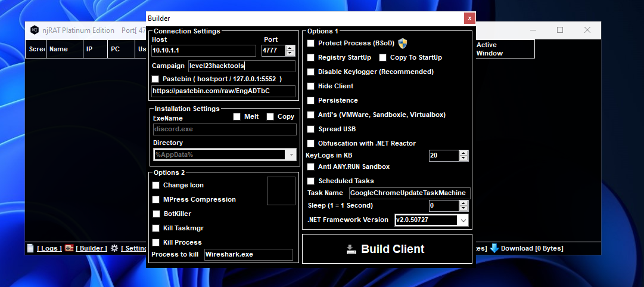Click the Process to kill field
This screenshot has height=287, width=644.
coord(249,255)
